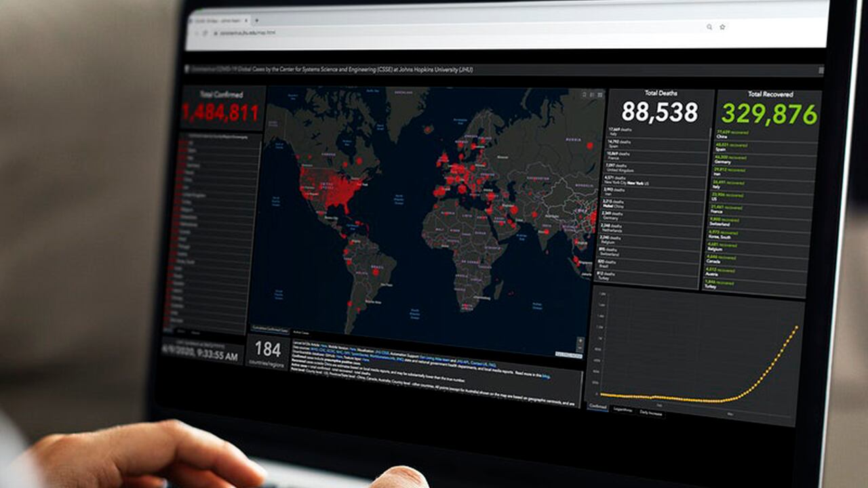
Task: Click the map zoom in button
Action: click(x=580, y=340)
